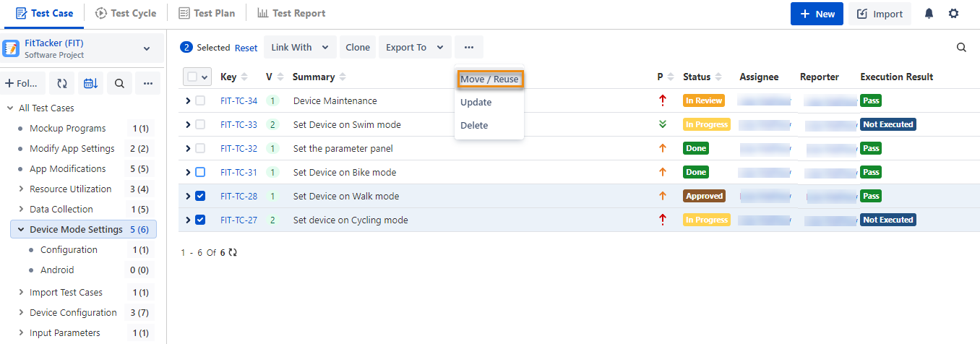Select the FIT-TC-32 row checkbox

point(200,148)
